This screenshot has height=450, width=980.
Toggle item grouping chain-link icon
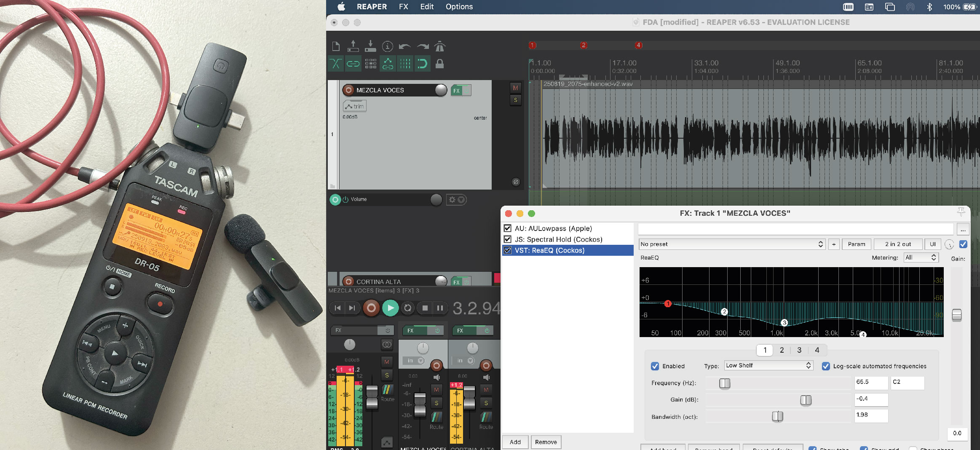pos(353,64)
